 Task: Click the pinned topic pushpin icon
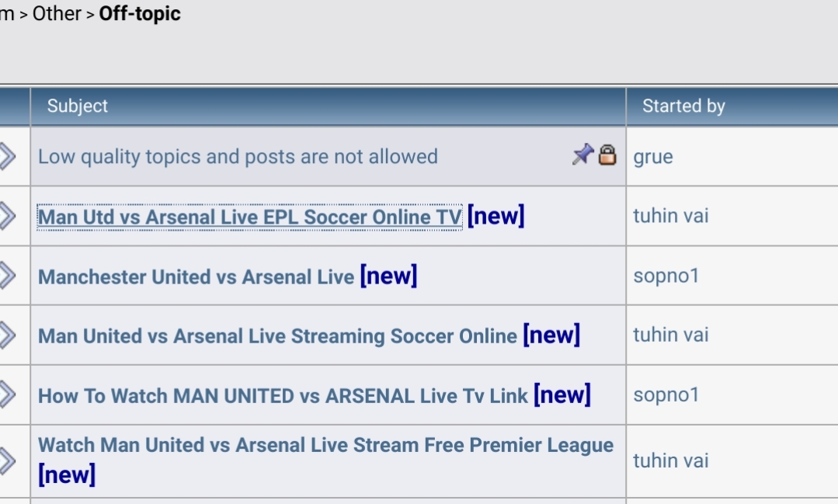(x=582, y=155)
